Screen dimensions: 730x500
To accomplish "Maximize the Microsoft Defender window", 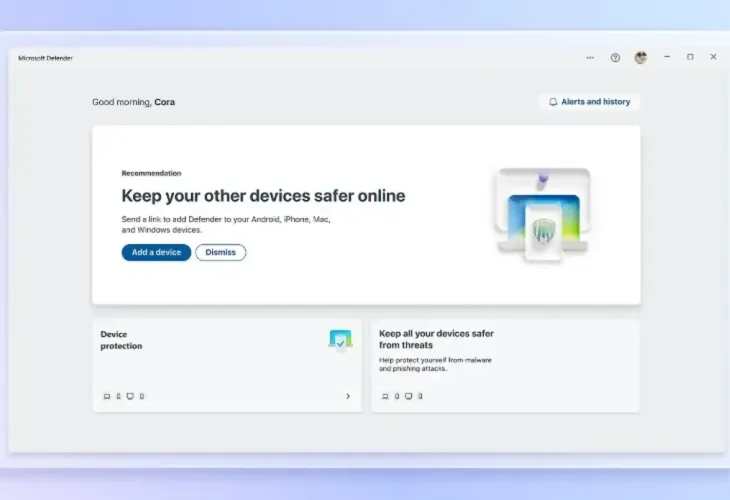I will (x=690, y=57).
